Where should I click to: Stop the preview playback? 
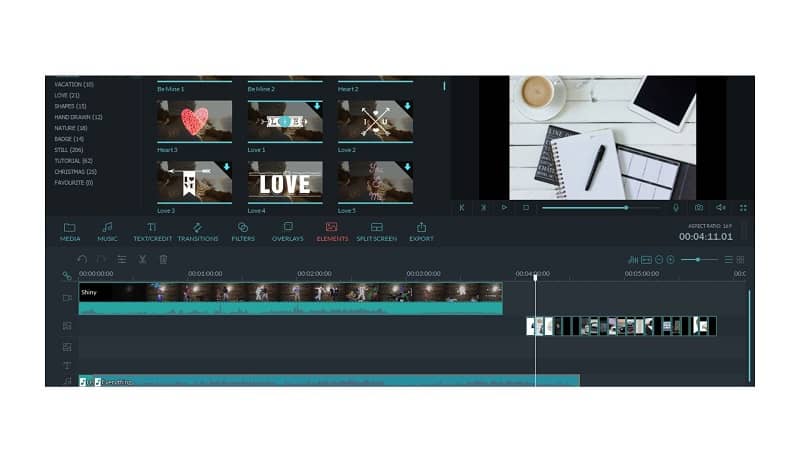click(x=526, y=208)
